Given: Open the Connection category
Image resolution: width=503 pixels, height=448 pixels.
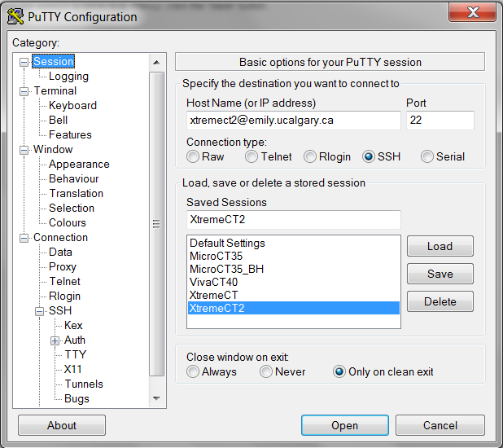Looking at the screenshot, I should [x=60, y=237].
